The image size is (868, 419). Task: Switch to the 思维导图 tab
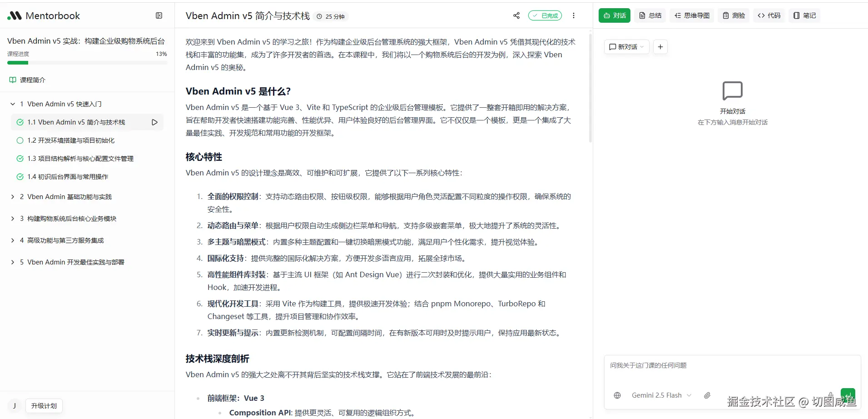coord(692,15)
